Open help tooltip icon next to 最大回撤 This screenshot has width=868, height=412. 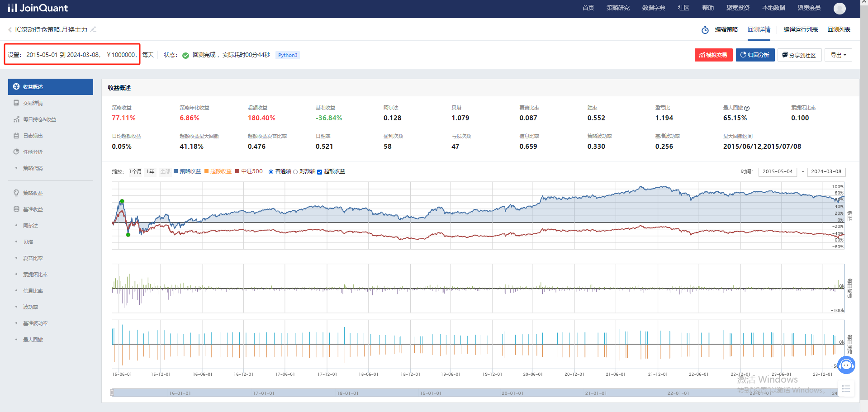pos(747,108)
